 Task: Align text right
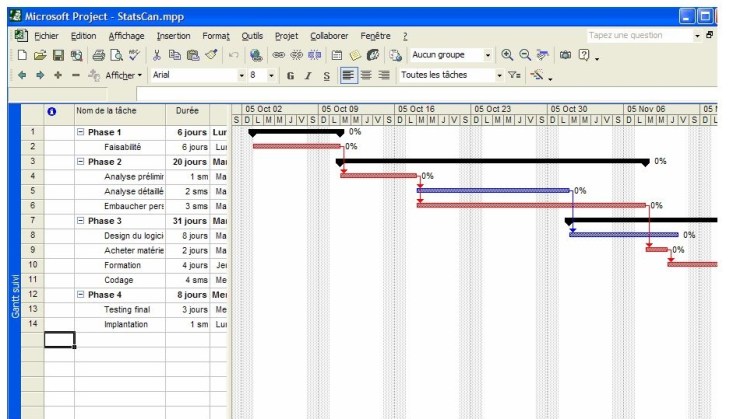(384, 75)
